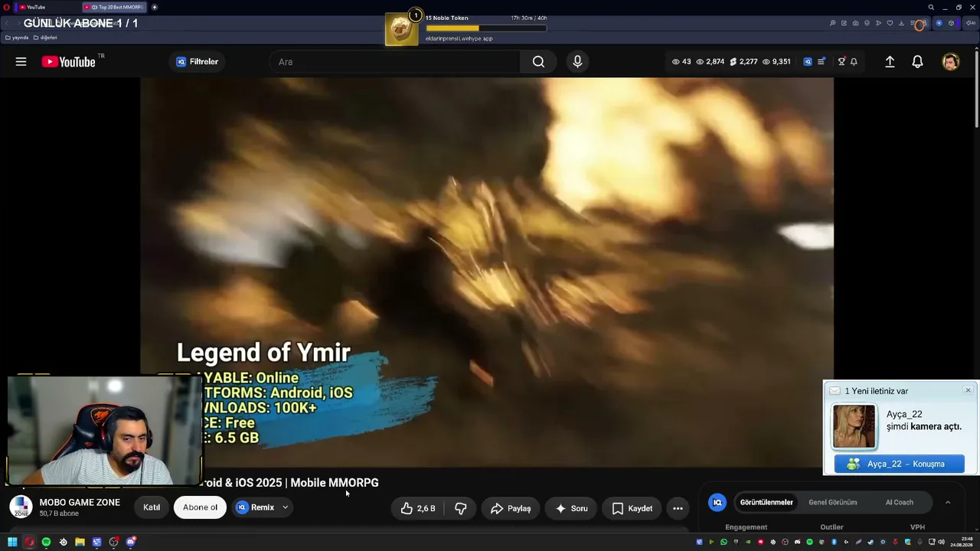Open the vidIQ trophy achievements icon

pyautogui.click(x=841, y=62)
